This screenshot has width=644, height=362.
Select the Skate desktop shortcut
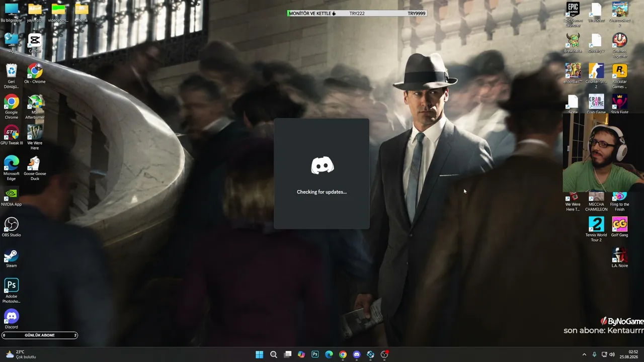click(573, 104)
